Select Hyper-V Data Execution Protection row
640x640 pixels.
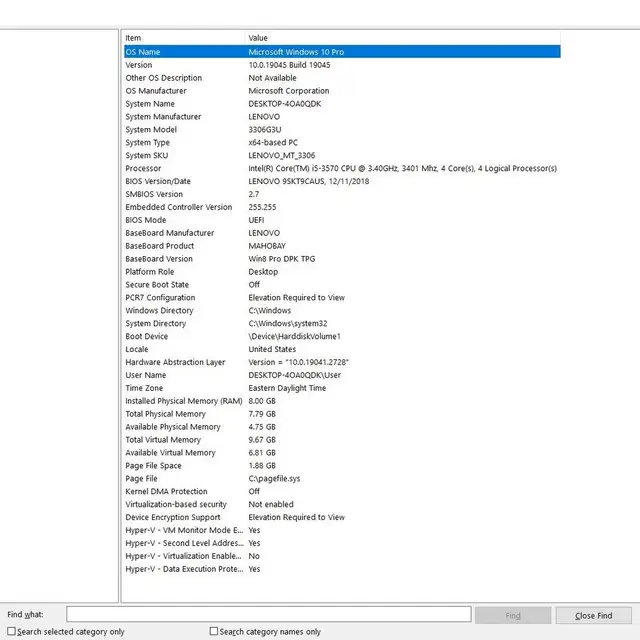342,569
